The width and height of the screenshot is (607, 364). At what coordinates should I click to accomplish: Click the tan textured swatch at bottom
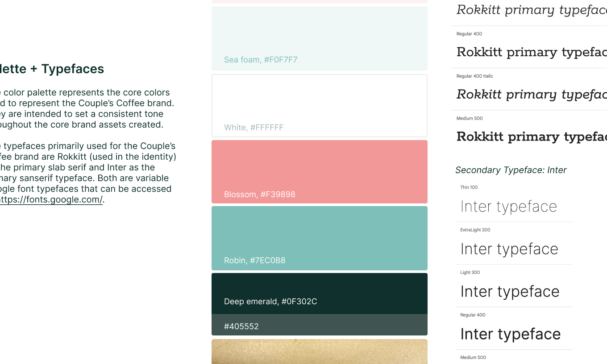pyautogui.click(x=319, y=352)
